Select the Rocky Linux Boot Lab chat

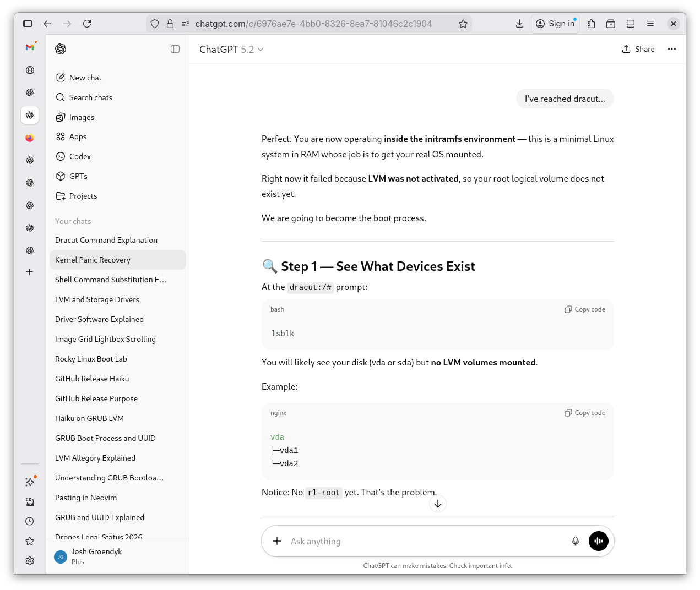[91, 359]
